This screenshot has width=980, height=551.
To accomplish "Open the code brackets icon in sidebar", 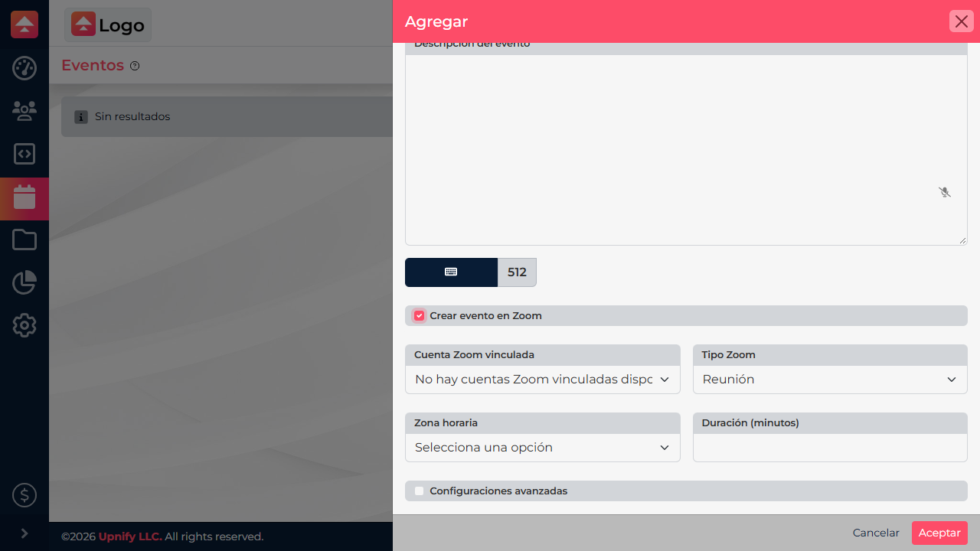I will pyautogui.click(x=24, y=154).
